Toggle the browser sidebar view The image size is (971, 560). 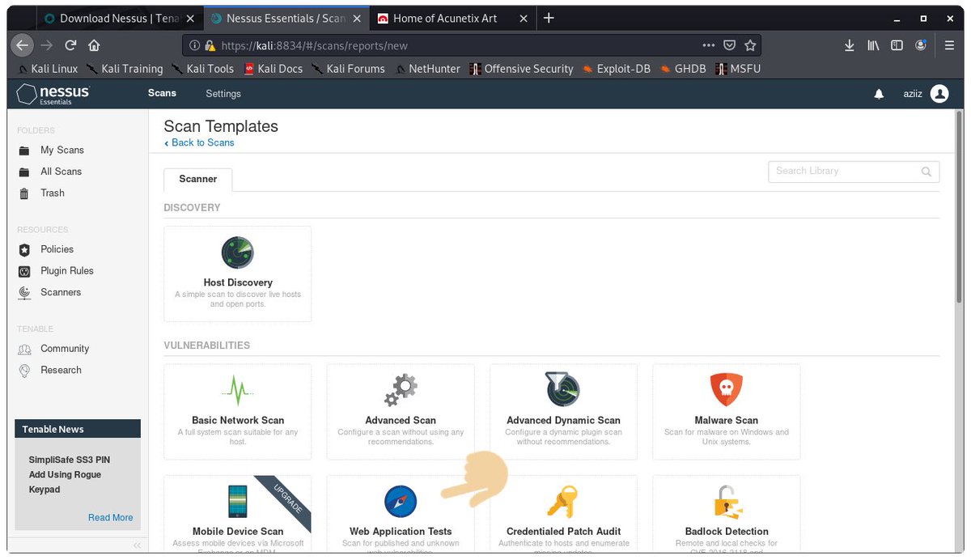[x=897, y=45]
